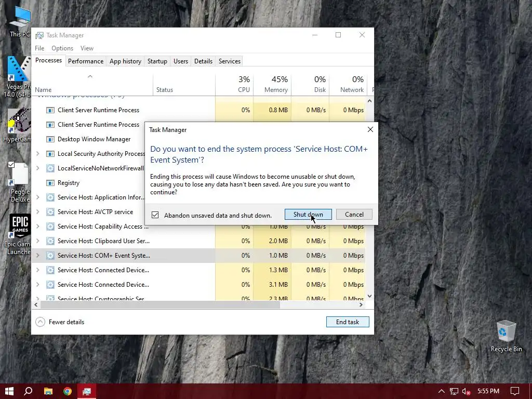Select the Registry process row
This screenshot has width=532, height=399.
pyautogui.click(x=88, y=183)
